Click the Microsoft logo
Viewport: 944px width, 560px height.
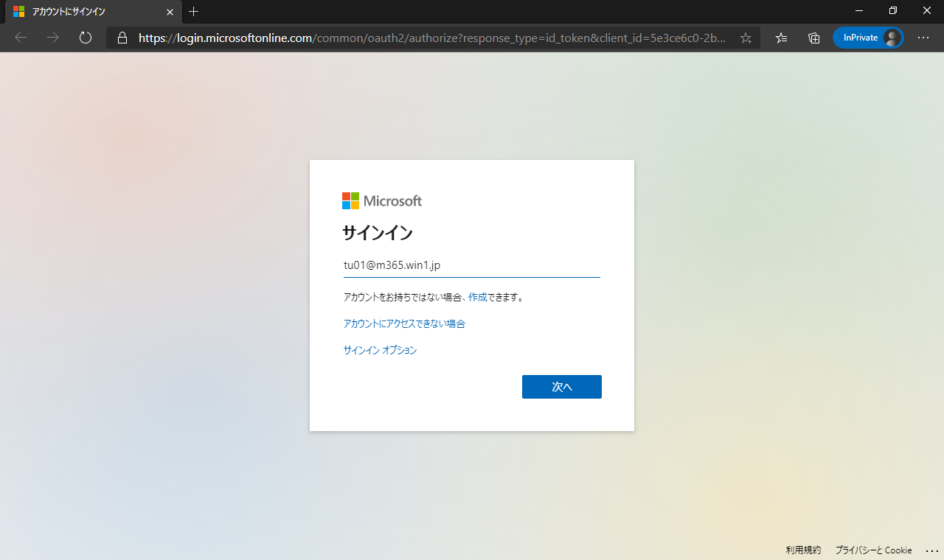[x=382, y=201]
